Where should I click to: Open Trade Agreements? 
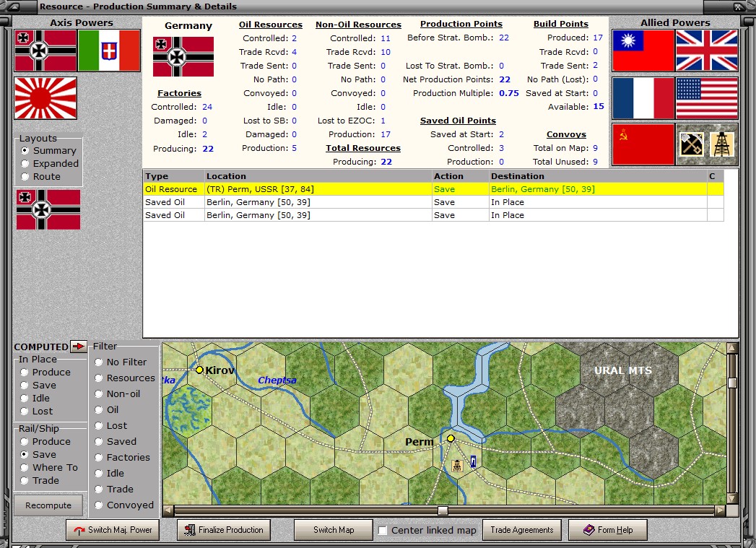pos(521,530)
